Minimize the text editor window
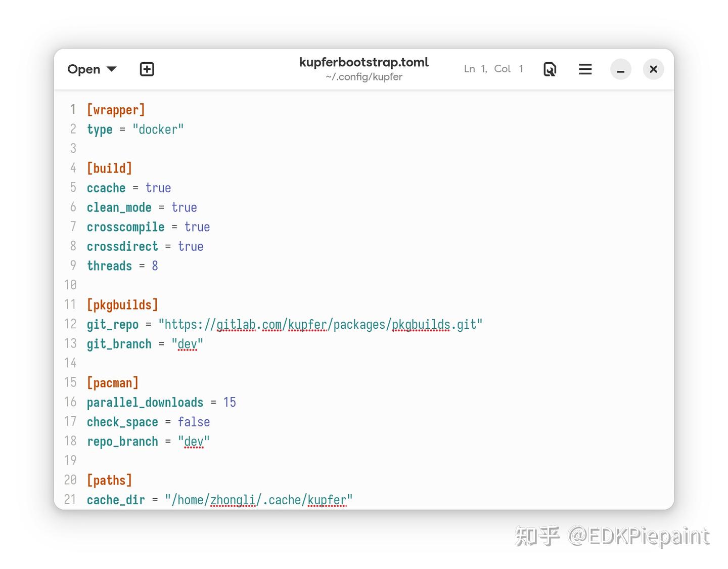Screen dimensions: 728x569 [x=621, y=69]
